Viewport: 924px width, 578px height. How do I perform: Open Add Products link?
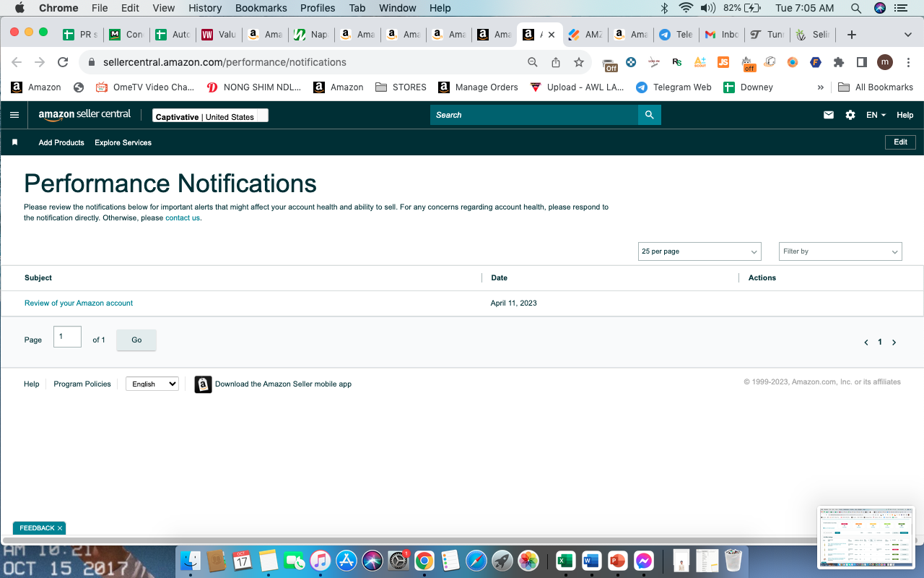61,142
